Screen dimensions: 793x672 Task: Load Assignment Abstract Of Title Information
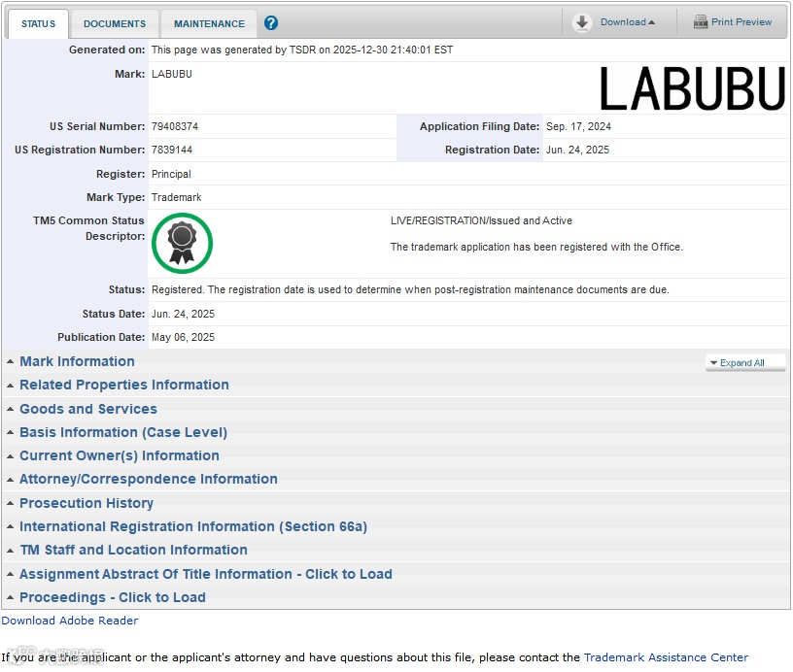click(x=206, y=574)
